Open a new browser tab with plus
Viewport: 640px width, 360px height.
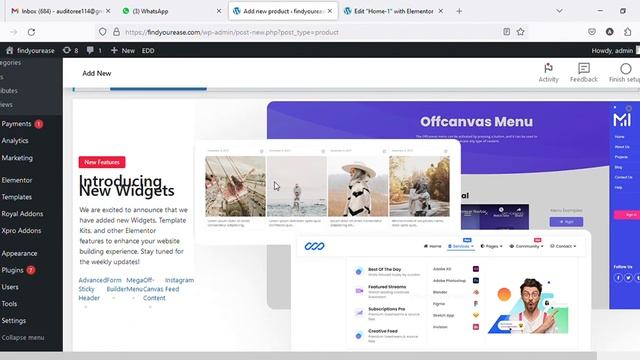point(459,11)
